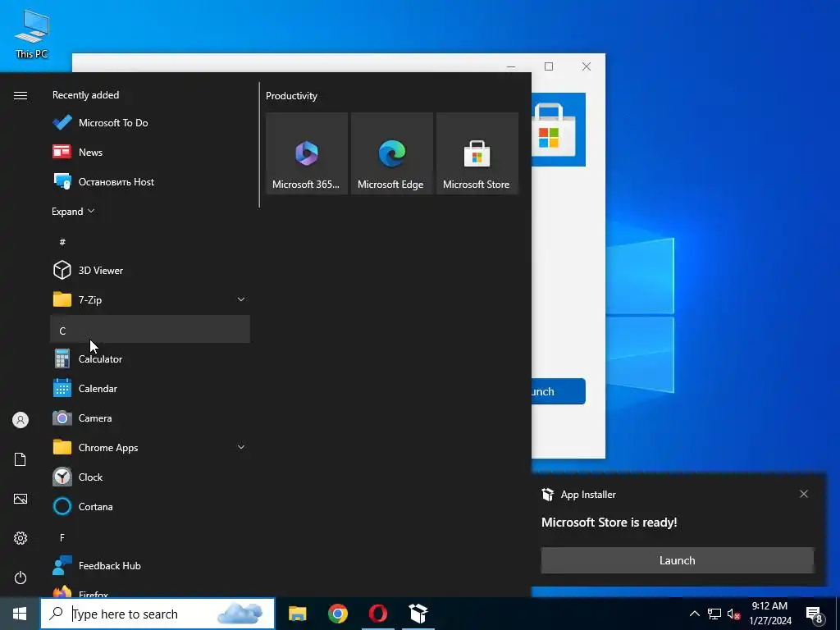Open the user account icon
Viewport: 840px width, 630px height.
(x=21, y=420)
